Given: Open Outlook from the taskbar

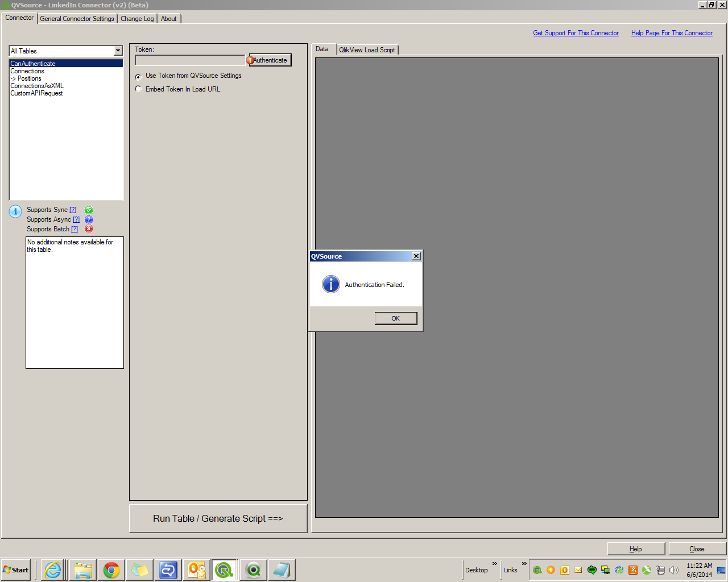Looking at the screenshot, I should [x=197, y=570].
